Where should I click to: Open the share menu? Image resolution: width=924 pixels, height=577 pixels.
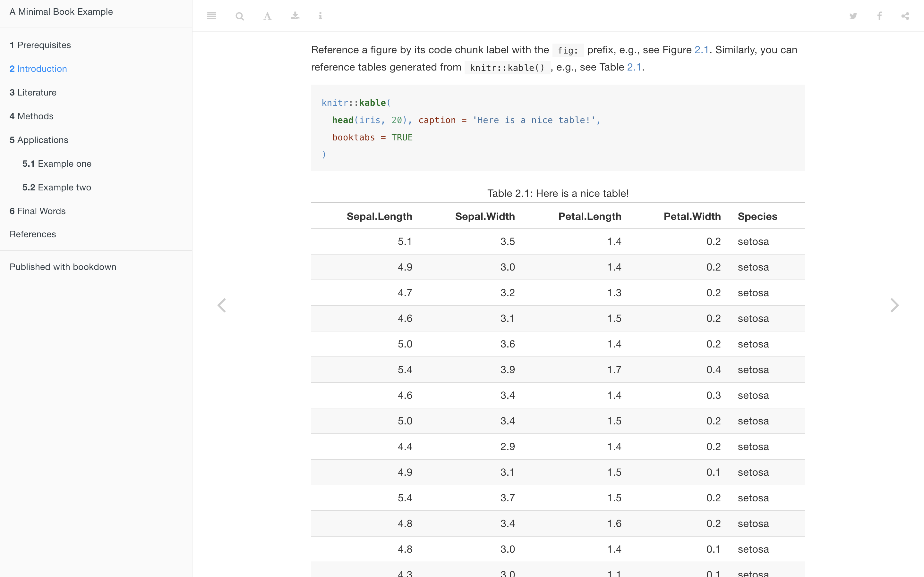pos(905,16)
